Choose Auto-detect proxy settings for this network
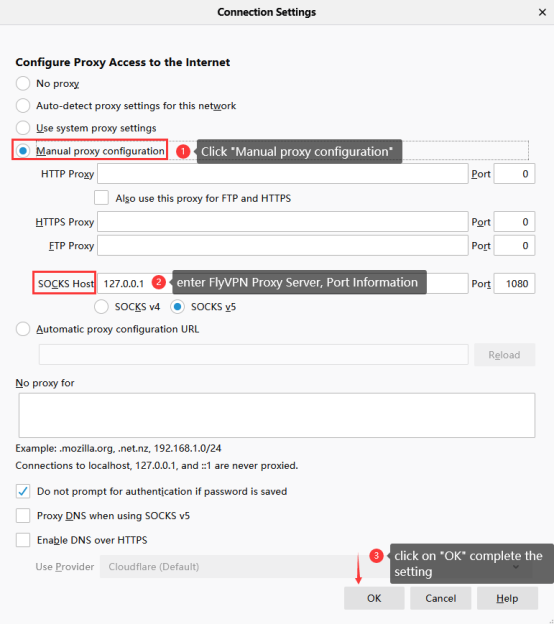The width and height of the screenshot is (554, 624). [x=23, y=106]
